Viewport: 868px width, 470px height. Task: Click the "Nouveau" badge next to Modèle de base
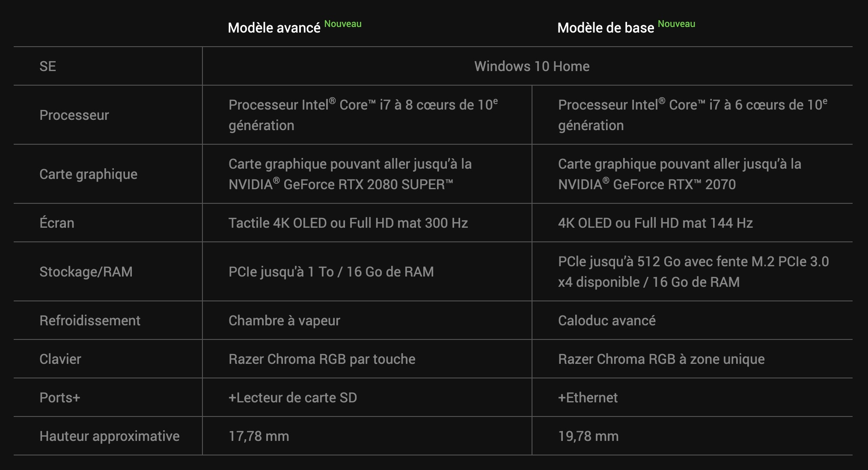click(x=676, y=24)
